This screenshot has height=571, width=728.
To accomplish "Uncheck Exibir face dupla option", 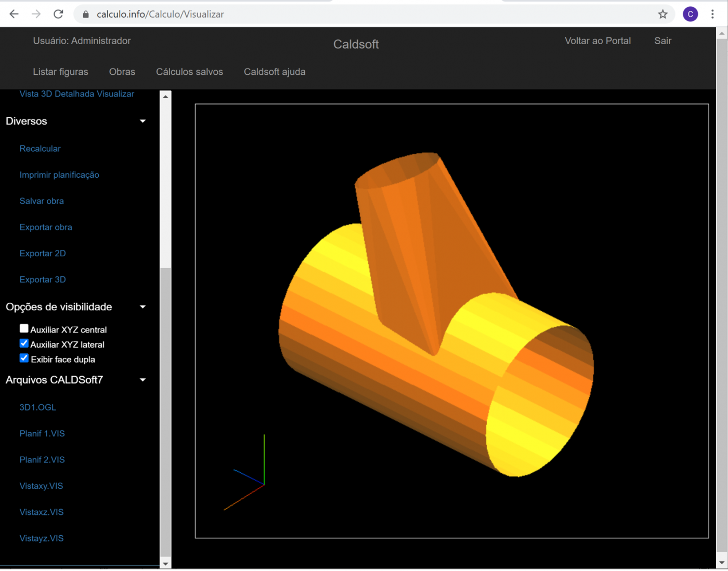I will coord(24,358).
